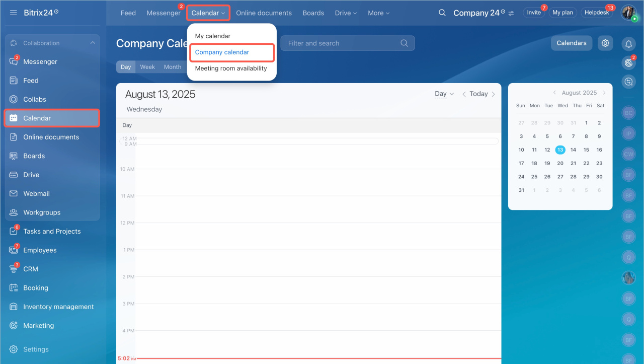Expand the Drive dropdown in top menu

coord(346,13)
